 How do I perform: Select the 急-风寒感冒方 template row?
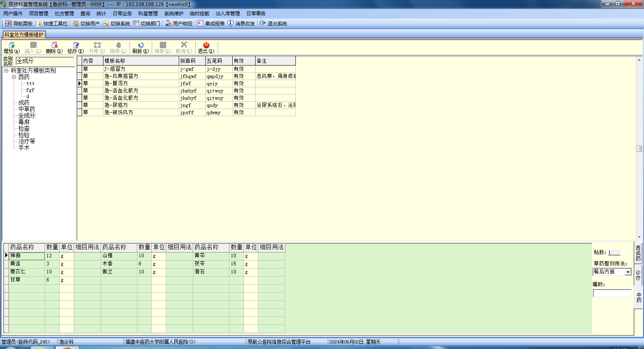point(186,76)
